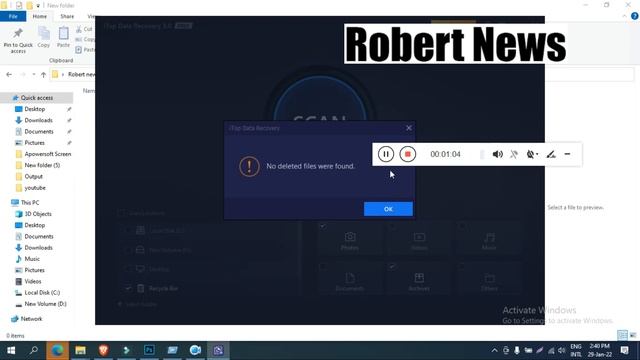Open the notification center
640x360 pixels.
624,350
